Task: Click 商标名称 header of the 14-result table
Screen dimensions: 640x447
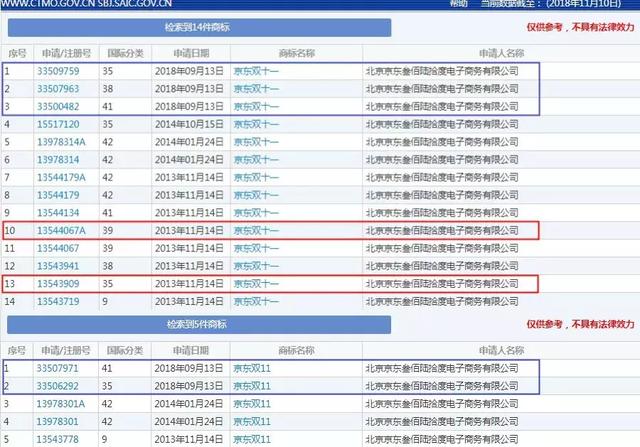Action: tap(296, 53)
